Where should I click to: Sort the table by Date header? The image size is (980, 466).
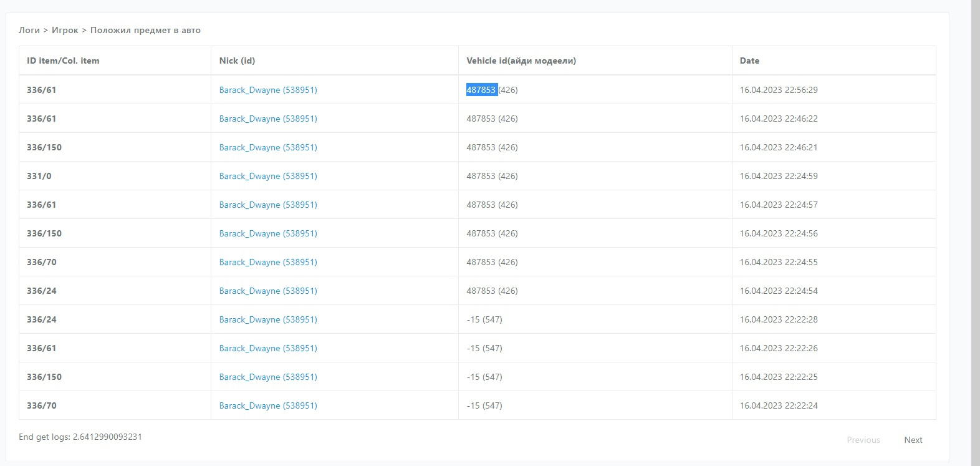tap(749, 61)
